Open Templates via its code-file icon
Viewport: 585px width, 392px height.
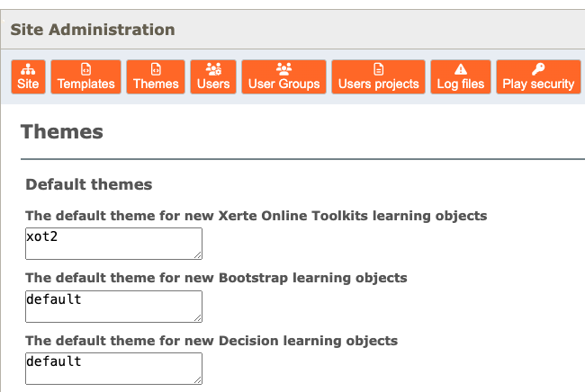click(86, 69)
